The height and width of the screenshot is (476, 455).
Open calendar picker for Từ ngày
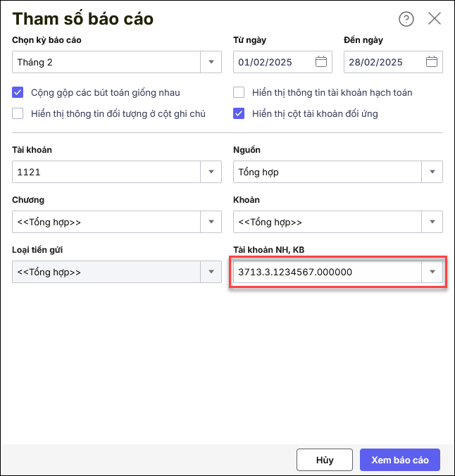(x=321, y=62)
